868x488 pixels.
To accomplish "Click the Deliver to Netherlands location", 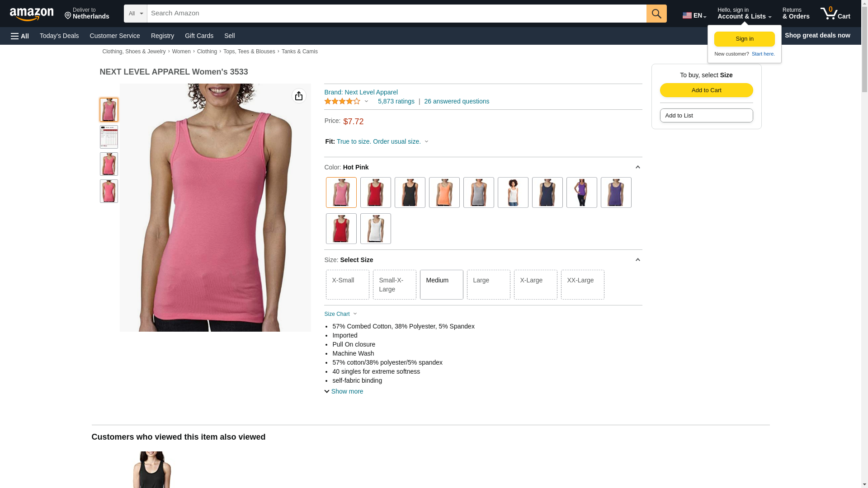I will point(87,14).
